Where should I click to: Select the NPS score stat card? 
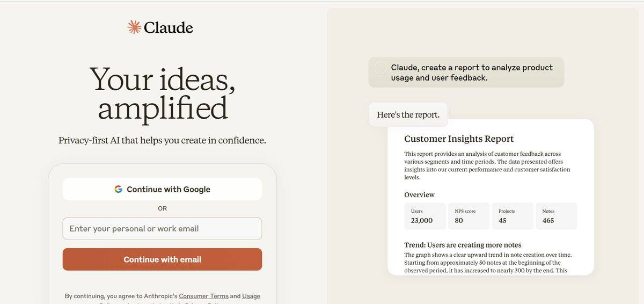pyautogui.click(x=469, y=216)
